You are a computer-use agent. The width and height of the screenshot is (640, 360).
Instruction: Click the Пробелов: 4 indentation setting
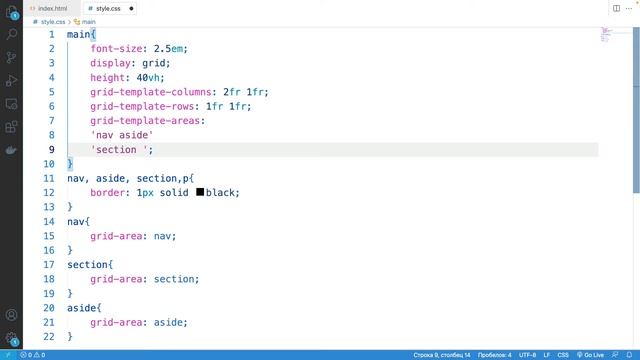coord(494,355)
